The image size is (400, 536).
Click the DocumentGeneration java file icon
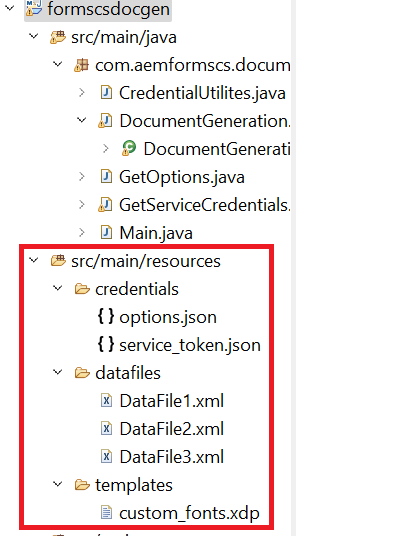(105, 121)
